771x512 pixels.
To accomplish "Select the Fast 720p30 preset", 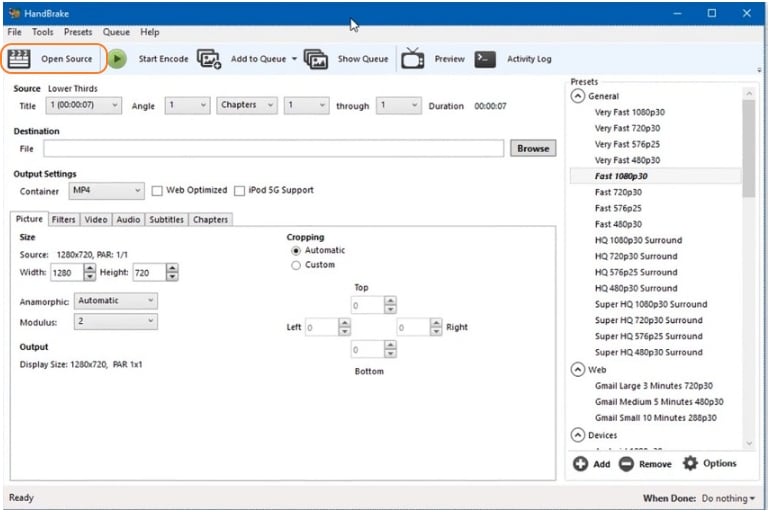I will point(618,192).
